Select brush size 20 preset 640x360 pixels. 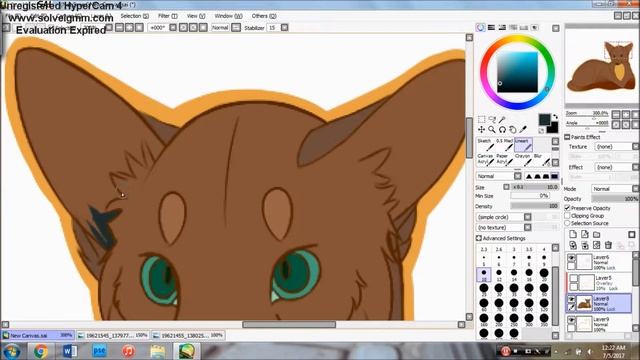(x=544, y=274)
